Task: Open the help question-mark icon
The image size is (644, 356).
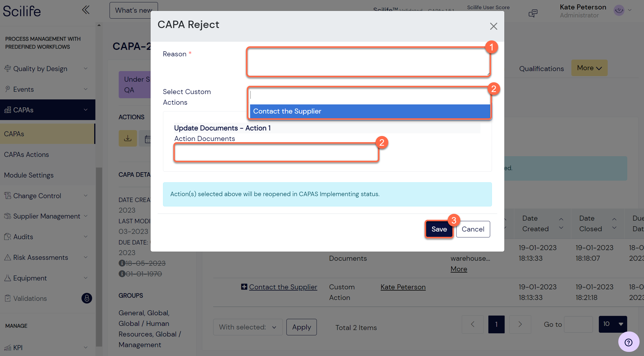Action: pyautogui.click(x=628, y=342)
